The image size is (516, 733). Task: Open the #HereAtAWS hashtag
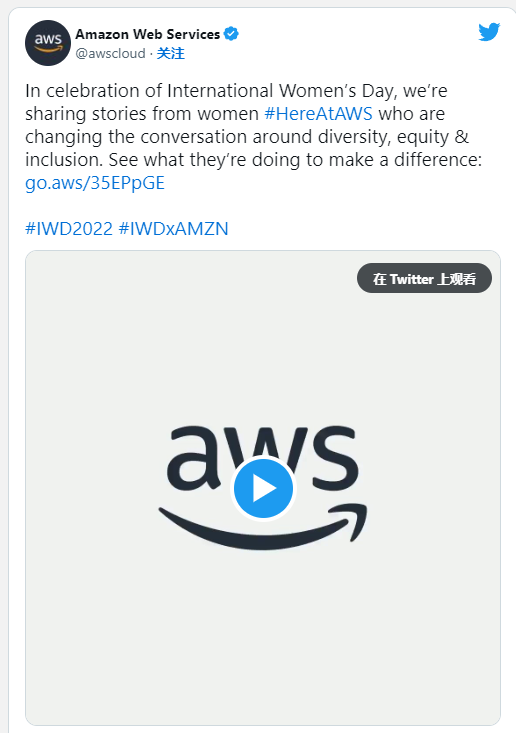coord(318,114)
